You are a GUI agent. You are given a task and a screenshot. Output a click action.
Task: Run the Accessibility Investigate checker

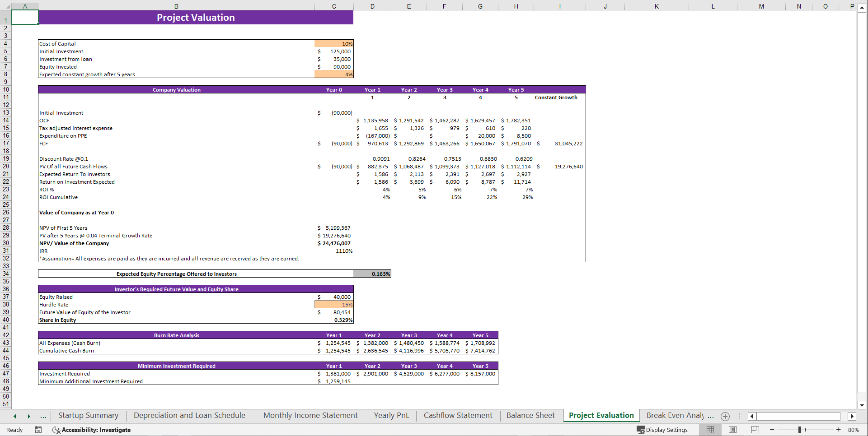91,430
